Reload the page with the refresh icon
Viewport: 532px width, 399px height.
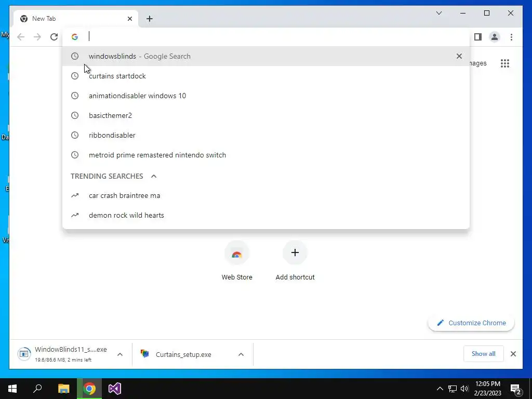click(x=54, y=37)
